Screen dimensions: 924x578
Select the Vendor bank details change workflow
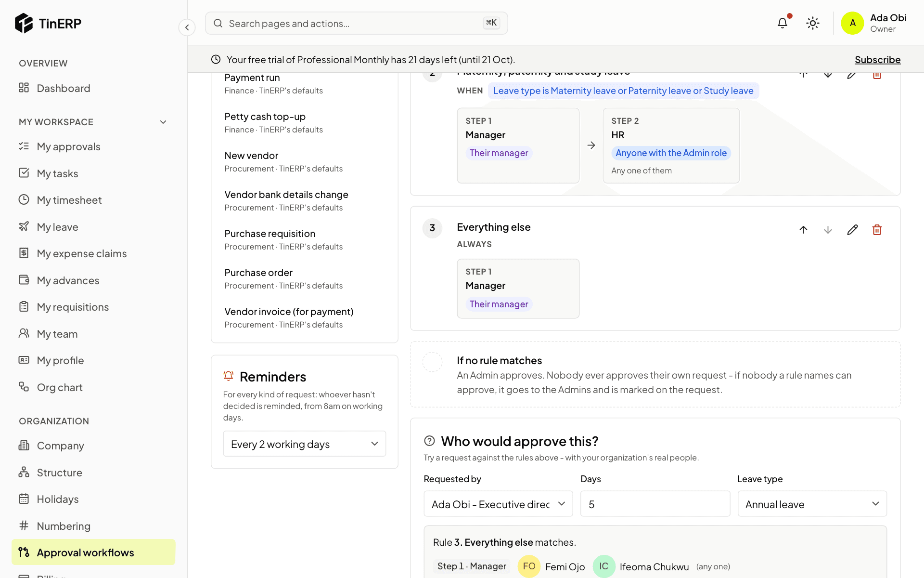point(305,201)
